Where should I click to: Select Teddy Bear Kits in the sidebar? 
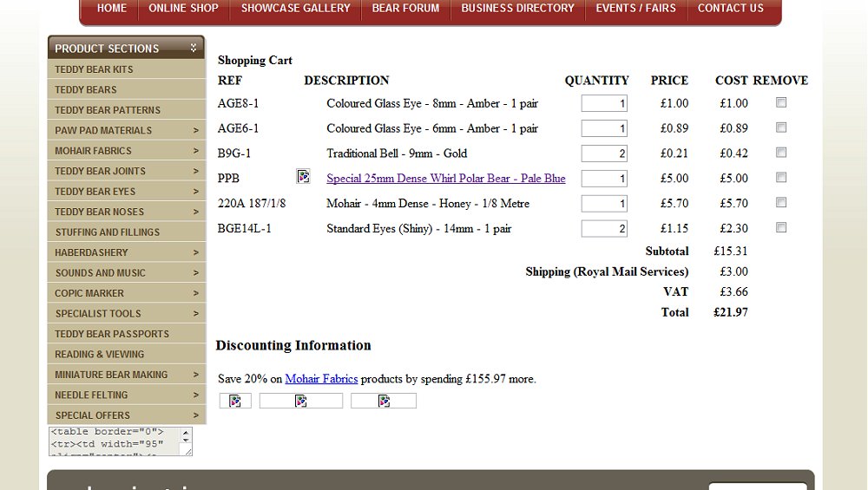coord(94,69)
